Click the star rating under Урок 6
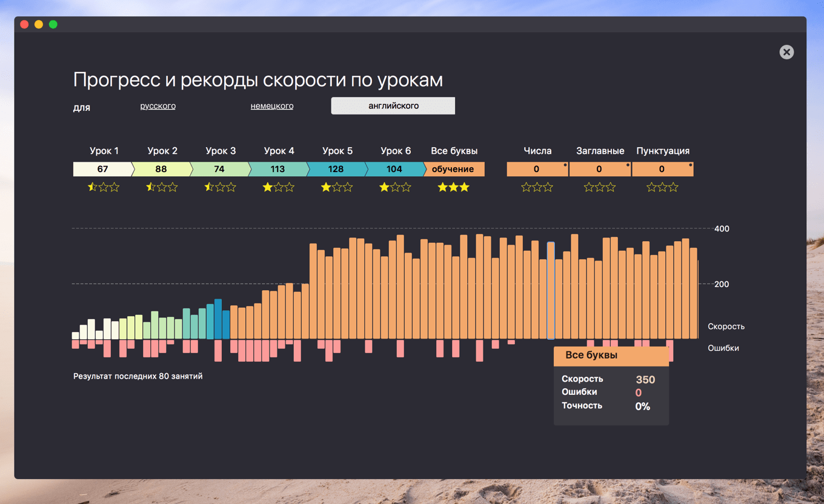Viewport: 824px width, 504px height. point(395,187)
